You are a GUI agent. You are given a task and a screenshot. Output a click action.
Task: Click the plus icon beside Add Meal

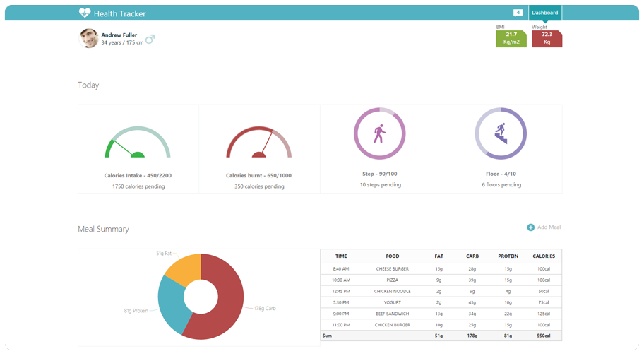click(531, 227)
